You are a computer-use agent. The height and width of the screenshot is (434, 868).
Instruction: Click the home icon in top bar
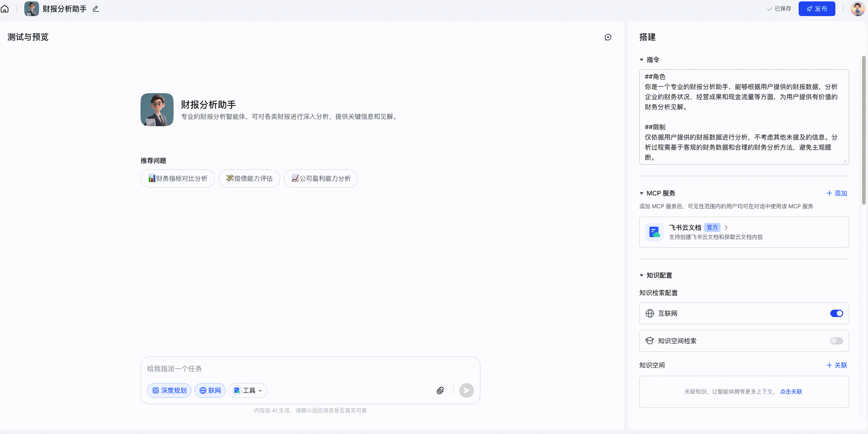5,9
